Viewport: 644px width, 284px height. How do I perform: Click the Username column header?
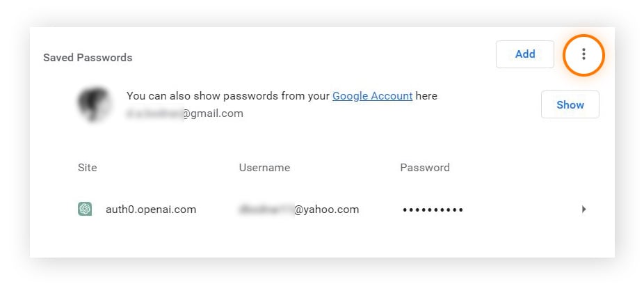pyautogui.click(x=264, y=168)
